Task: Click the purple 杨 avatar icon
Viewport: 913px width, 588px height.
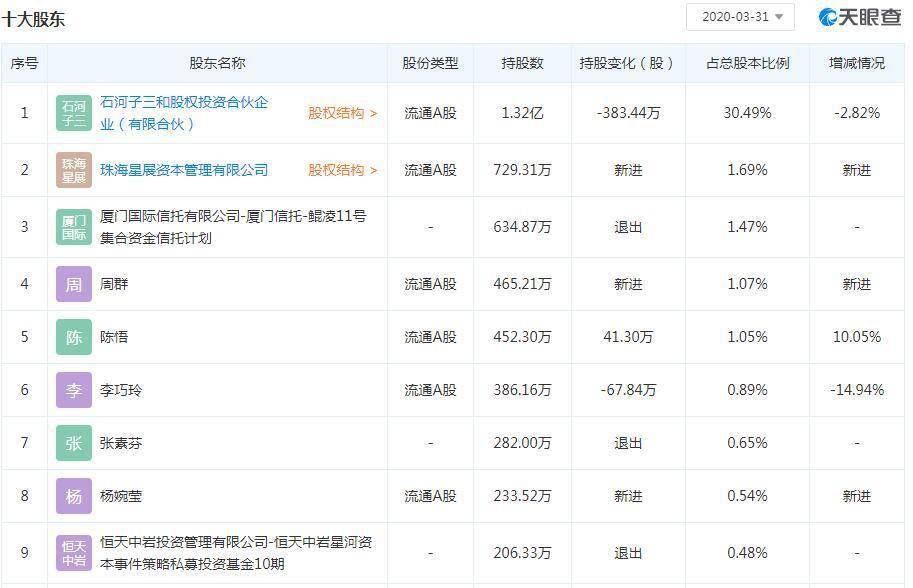Action: [x=74, y=496]
